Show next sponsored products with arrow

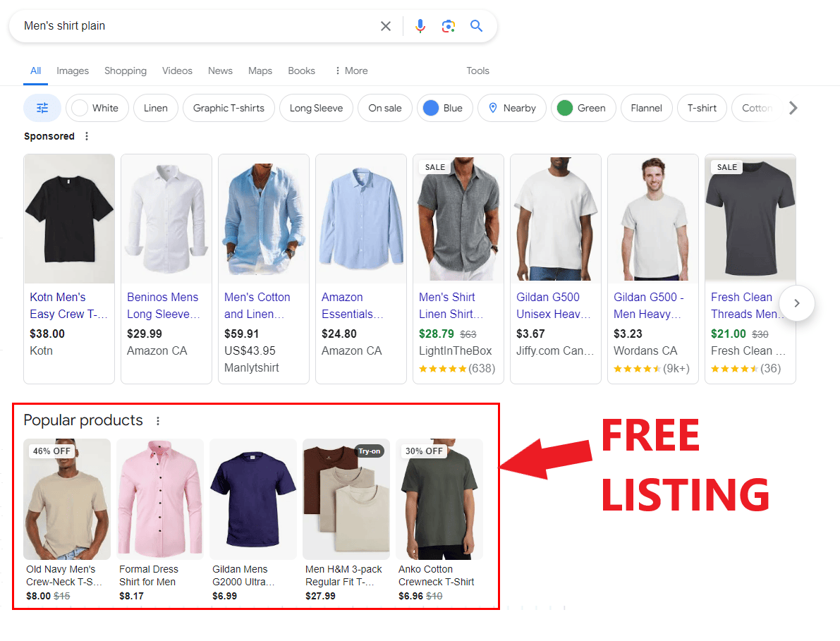tap(797, 303)
